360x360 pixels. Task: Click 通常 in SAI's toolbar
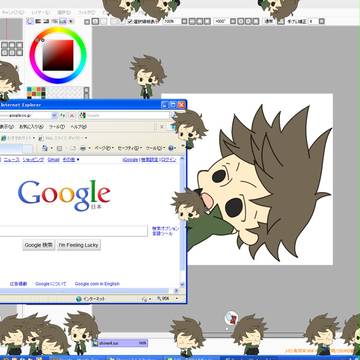click(x=269, y=21)
